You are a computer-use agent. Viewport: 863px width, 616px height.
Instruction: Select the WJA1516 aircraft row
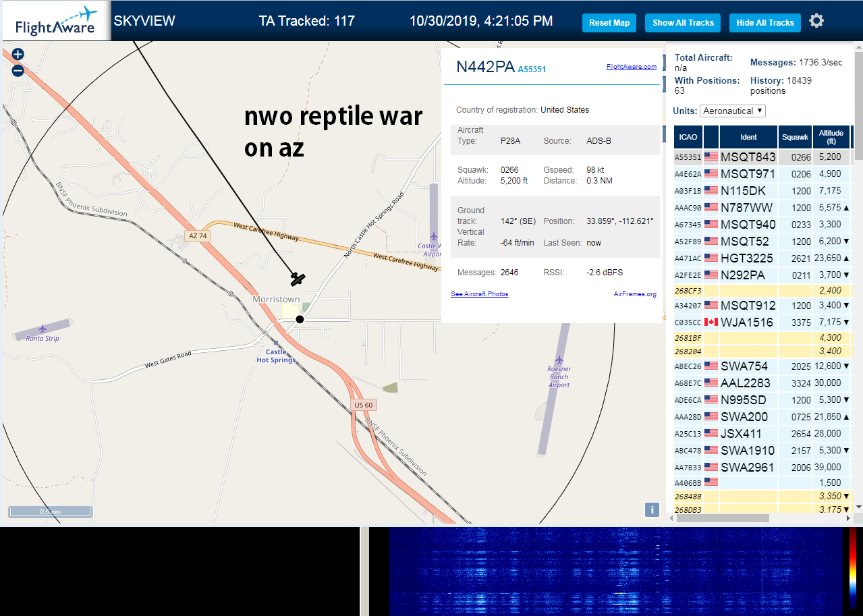(762, 323)
